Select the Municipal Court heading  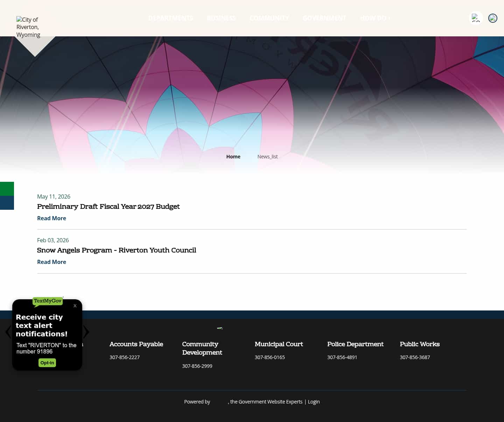coord(279,344)
